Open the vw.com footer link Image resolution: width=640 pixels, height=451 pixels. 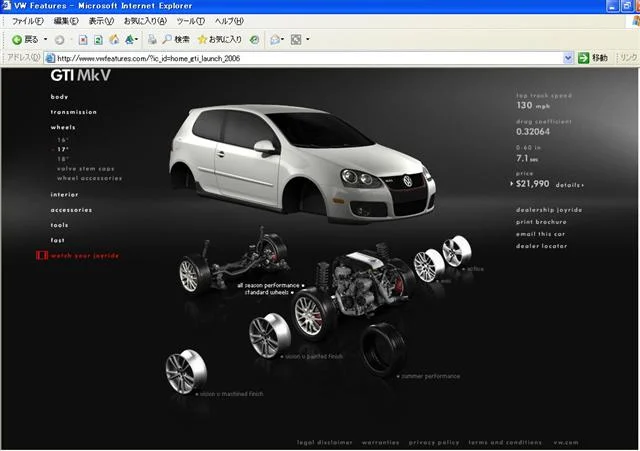(x=566, y=442)
